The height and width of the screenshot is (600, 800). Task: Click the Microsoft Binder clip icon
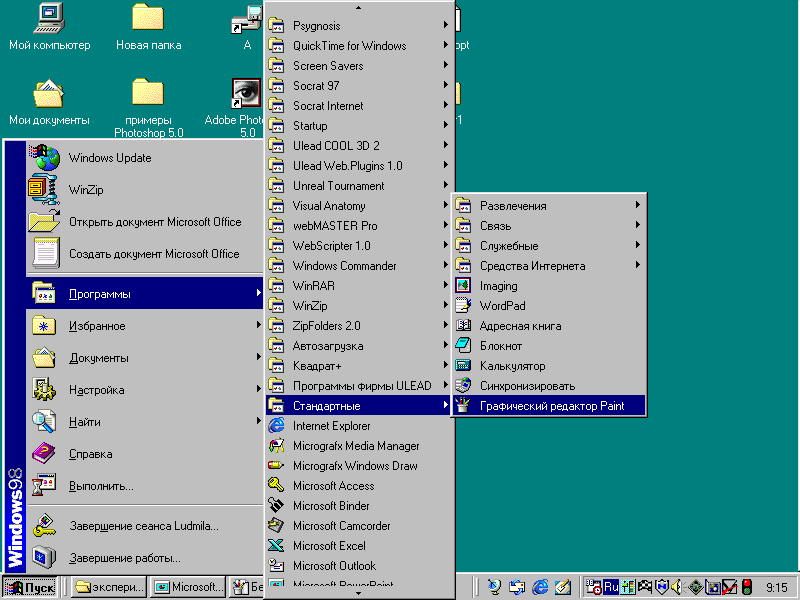tap(276, 505)
